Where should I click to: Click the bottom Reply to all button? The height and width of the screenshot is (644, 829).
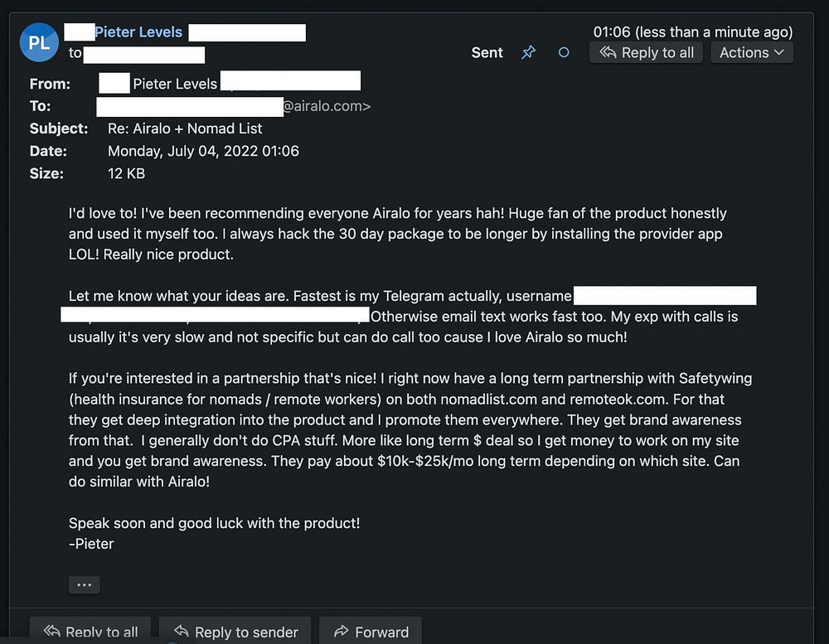coord(90,632)
